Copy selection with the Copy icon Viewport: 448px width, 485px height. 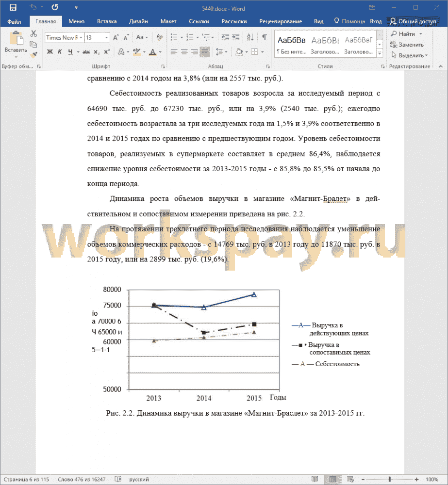(33, 44)
